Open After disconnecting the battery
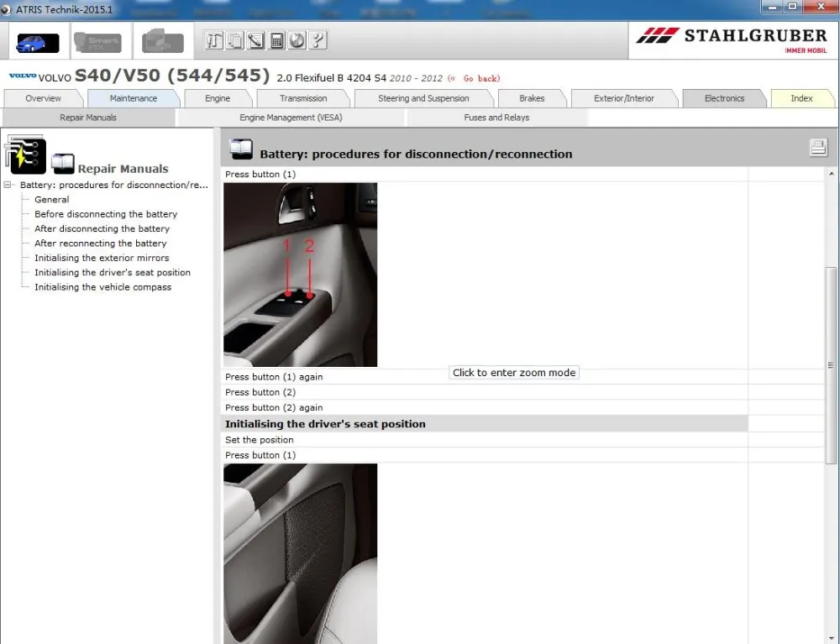The width and height of the screenshot is (840, 644). [102, 228]
